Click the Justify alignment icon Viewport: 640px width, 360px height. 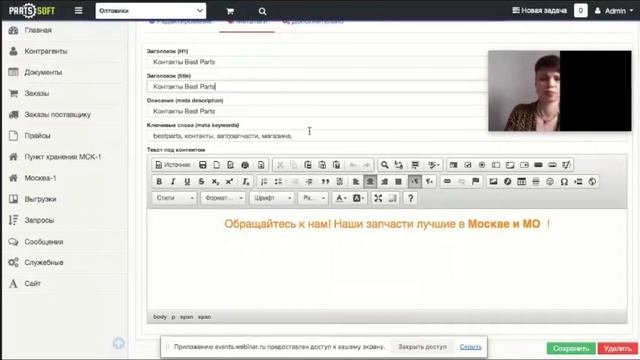click(398, 182)
